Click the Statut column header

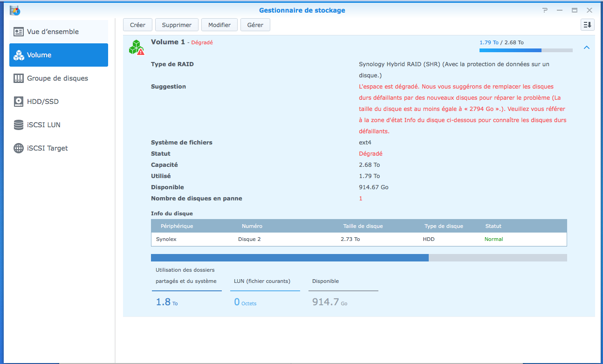point(493,226)
